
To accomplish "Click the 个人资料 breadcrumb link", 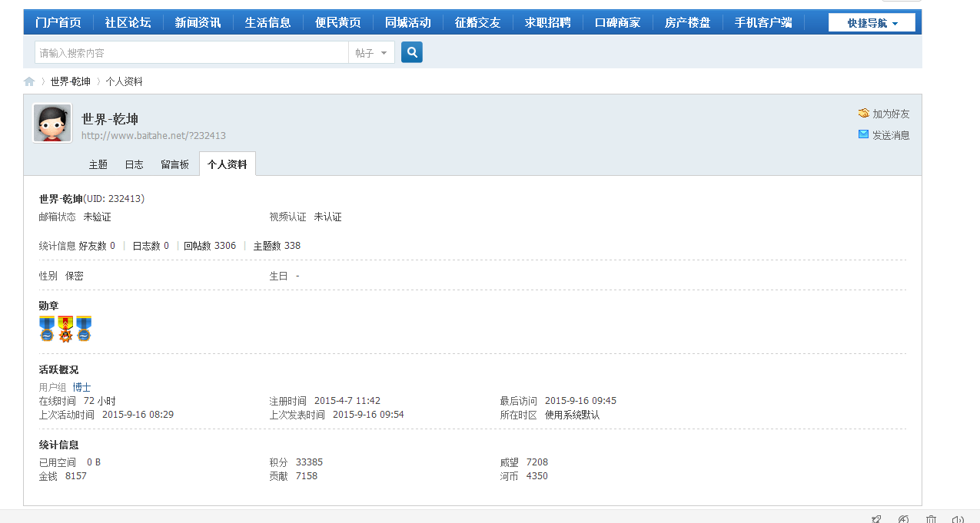I will [x=125, y=81].
